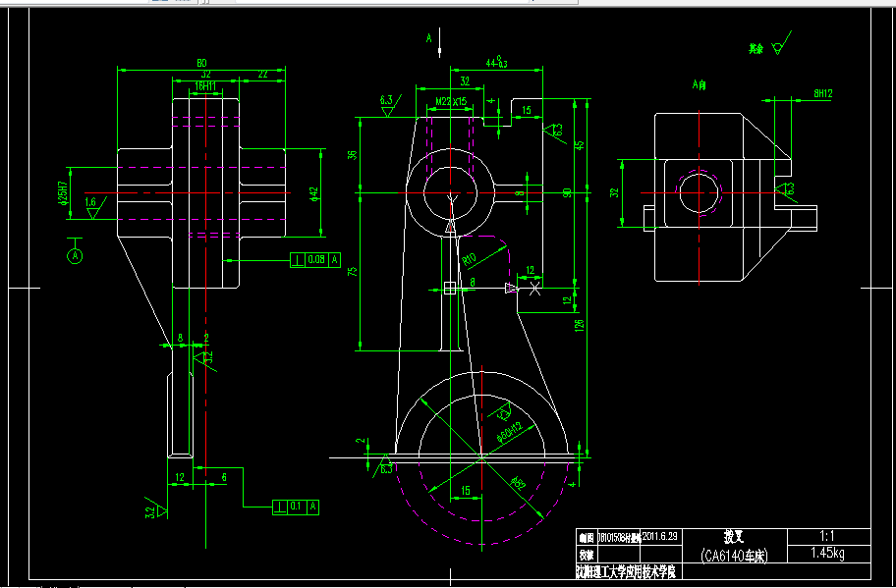896x588 pixels.
Task: Select the 沈阳理工大学应用技术学院 school name text
Action: pos(626,572)
